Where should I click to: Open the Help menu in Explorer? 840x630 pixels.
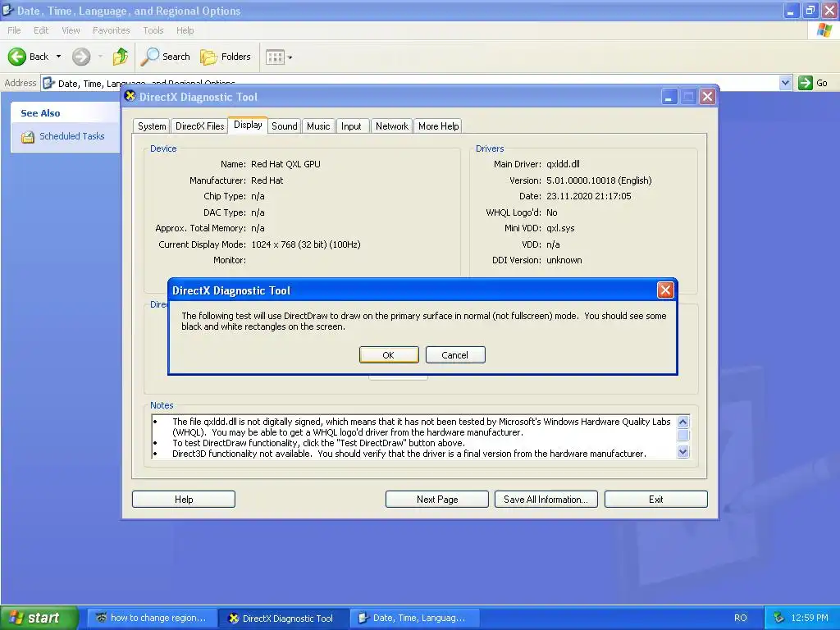(x=185, y=30)
